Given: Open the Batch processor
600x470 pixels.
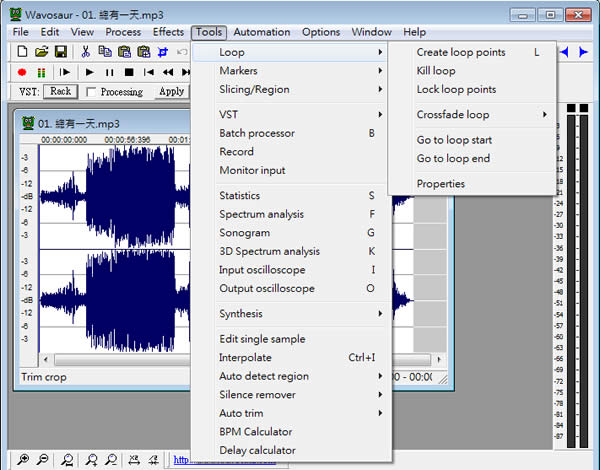Looking at the screenshot, I should [x=290, y=133].
